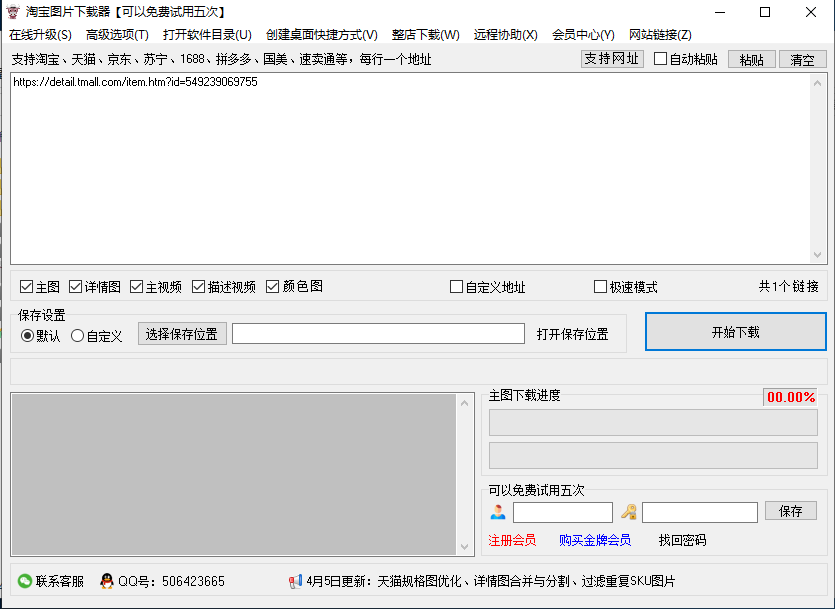Click the app logo icon in title bar
Viewport: 835px width, 609px height.
(13, 12)
